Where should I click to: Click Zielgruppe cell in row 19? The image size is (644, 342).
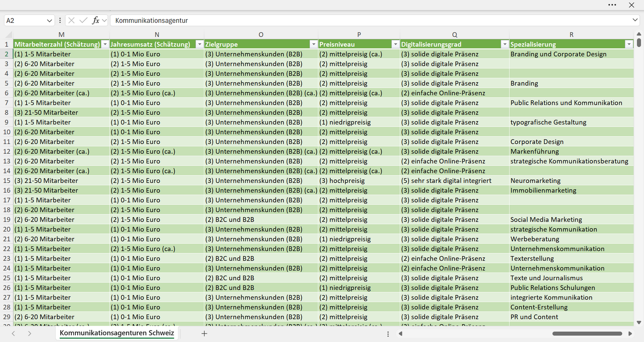pos(261,219)
